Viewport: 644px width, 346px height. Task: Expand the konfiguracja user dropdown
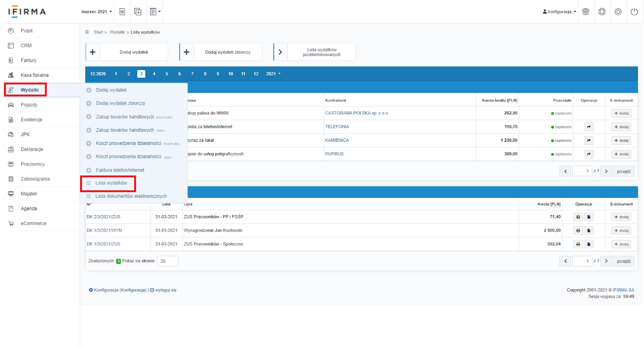pyautogui.click(x=559, y=12)
